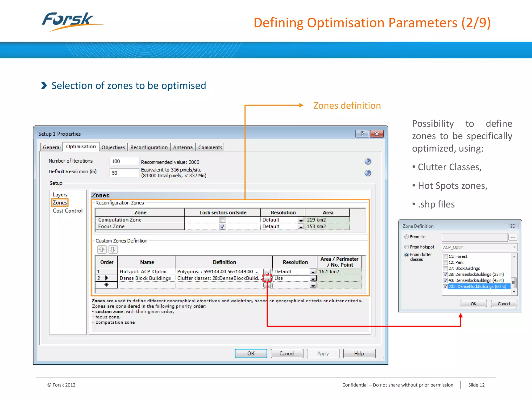Image resolution: width=532 pixels, height=399 pixels.
Task: Select the From hotspot radio option
Action: point(407,247)
